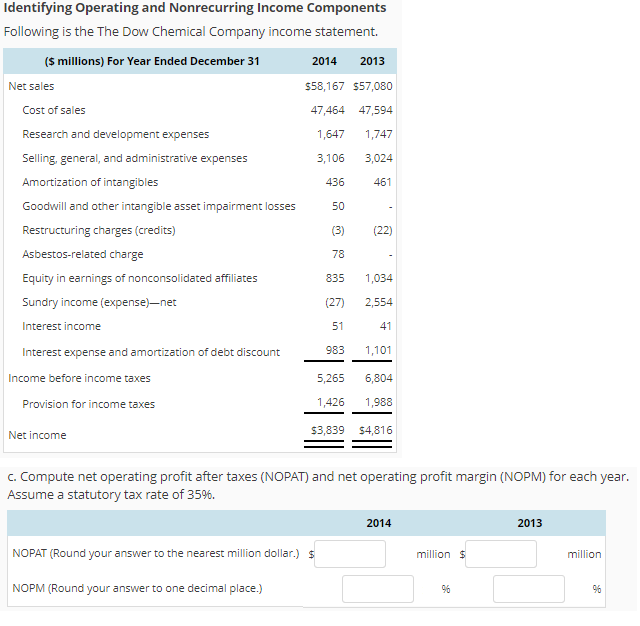
Task: Select interest income value 41
Action: click(x=386, y=327)
